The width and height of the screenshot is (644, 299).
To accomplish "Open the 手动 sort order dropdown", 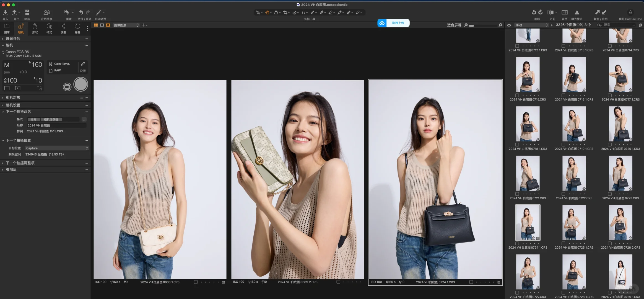I will (531, 25).
